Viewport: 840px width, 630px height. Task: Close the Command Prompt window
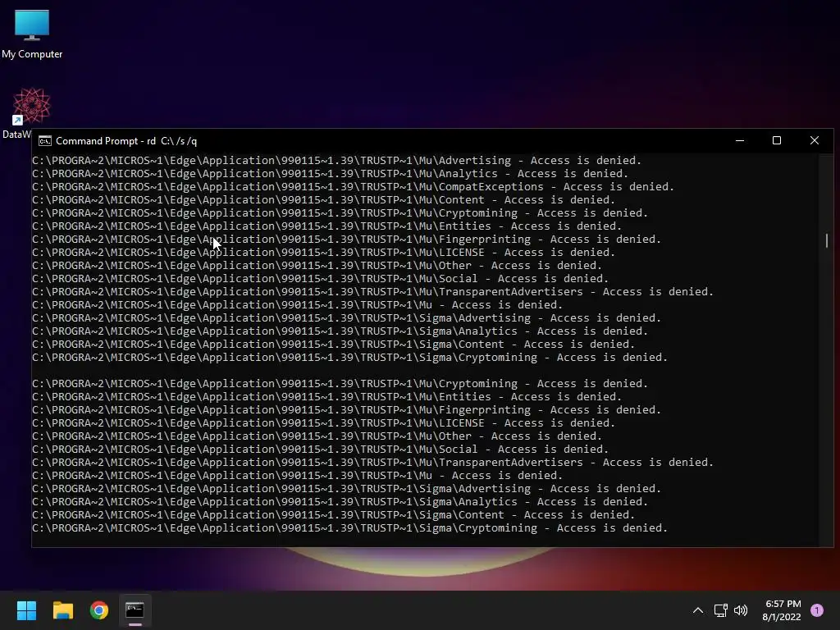tap(815, 140)
